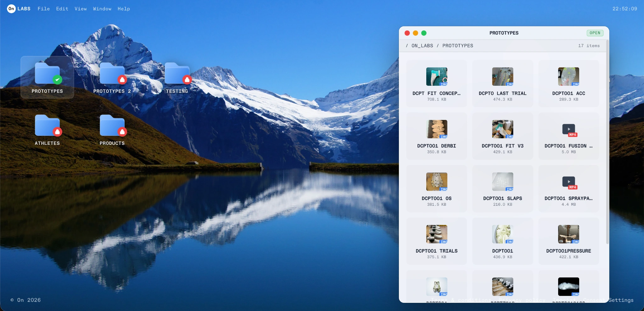Open the locked PRODUCTS folder
644x311 pixels.
(x=112, y=130)
